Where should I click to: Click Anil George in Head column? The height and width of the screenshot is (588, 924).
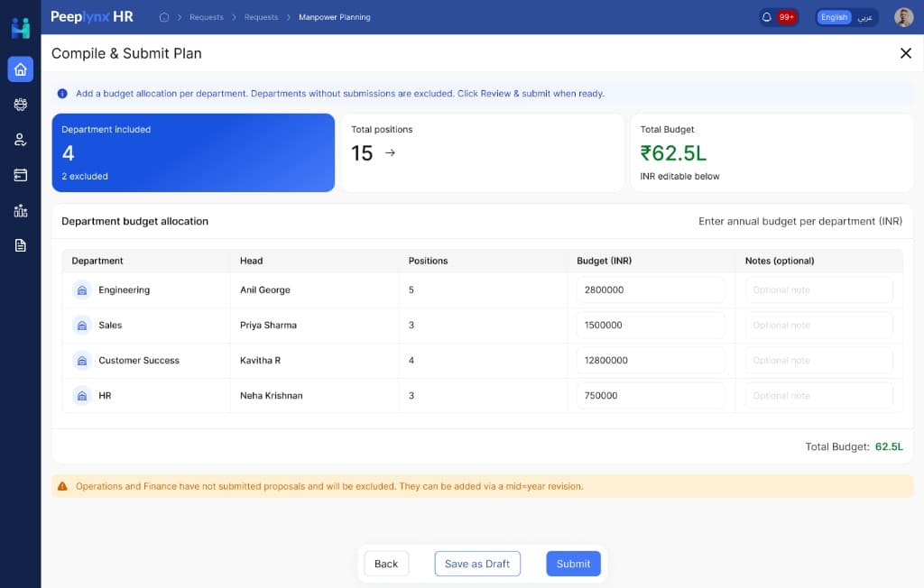point(265,289)
